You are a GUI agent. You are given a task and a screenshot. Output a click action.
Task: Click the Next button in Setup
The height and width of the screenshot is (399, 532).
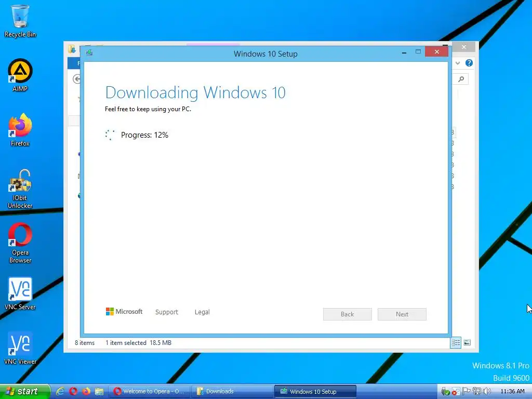tap(402, 314)
